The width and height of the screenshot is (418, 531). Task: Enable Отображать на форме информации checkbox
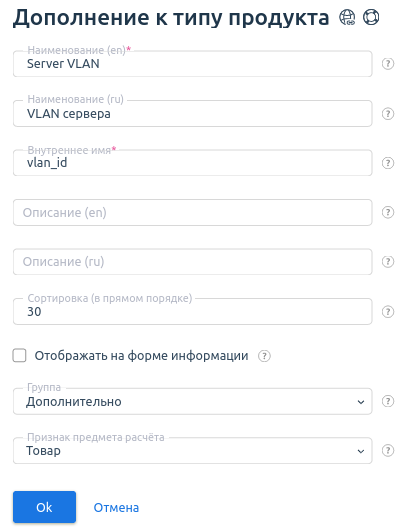19,356
